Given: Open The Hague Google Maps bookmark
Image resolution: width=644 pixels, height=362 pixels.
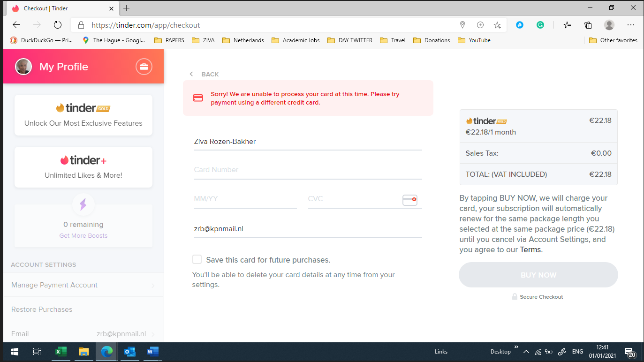Looking at the screenshot, I should pos(114,40).
